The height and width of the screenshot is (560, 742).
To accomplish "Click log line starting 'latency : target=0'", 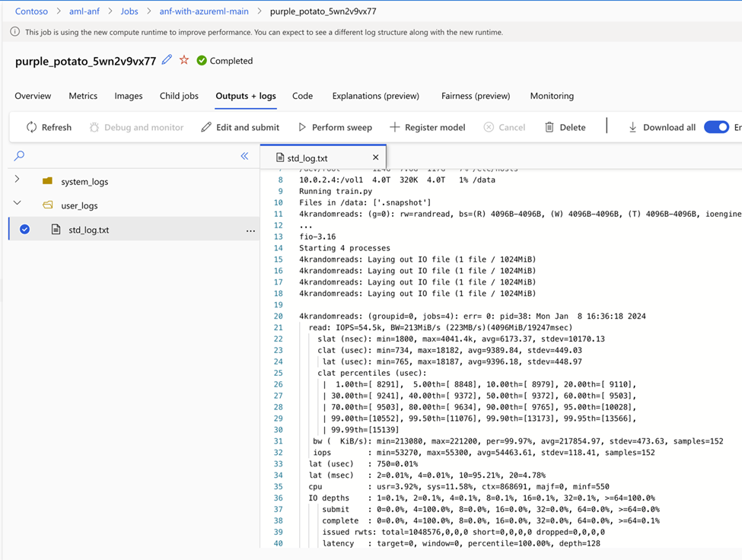I will (x=461, y=543).
